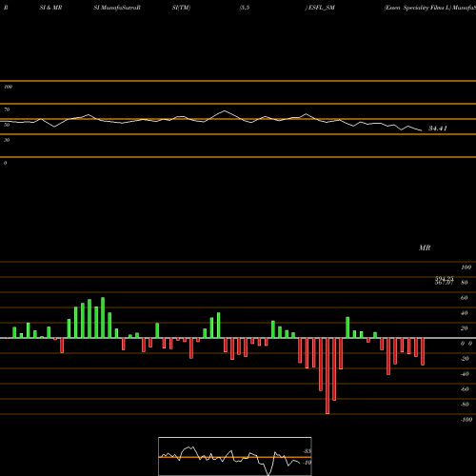Click the 'SI & MR' header text

coord(50,8)
